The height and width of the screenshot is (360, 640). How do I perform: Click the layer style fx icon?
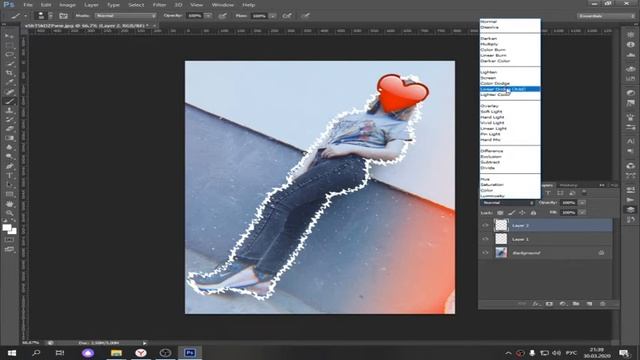pyautogui.click(x=536, y=304)
